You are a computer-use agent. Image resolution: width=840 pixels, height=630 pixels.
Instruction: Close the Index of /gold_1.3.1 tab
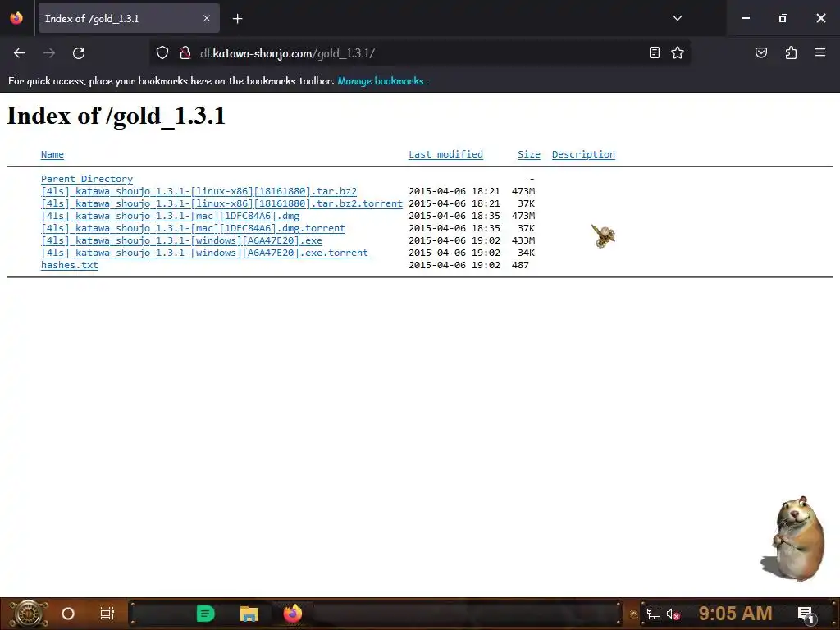207,18
